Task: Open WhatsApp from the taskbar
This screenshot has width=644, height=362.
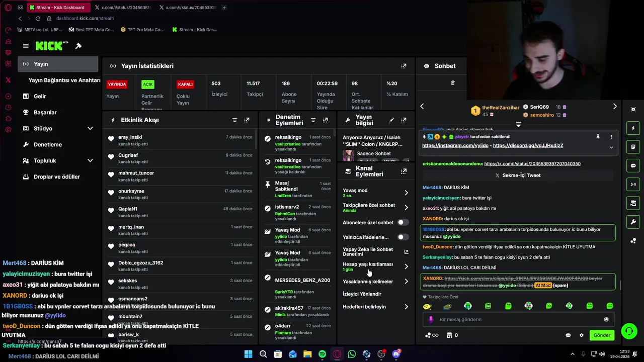Action: pyautogui.click(x=352, y=354)
